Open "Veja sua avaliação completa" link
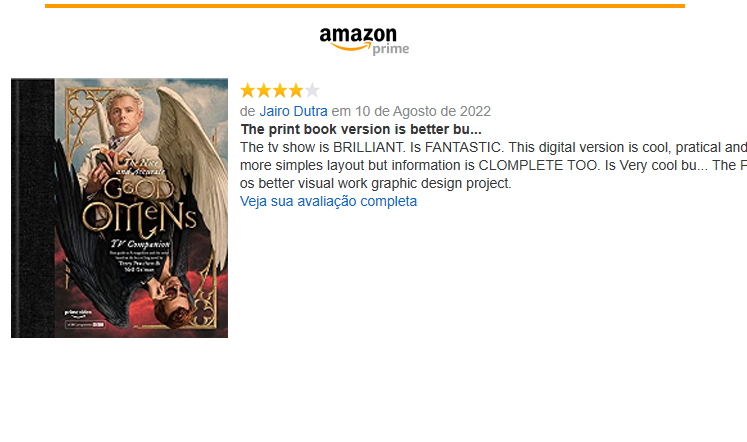 click(328, 201)
